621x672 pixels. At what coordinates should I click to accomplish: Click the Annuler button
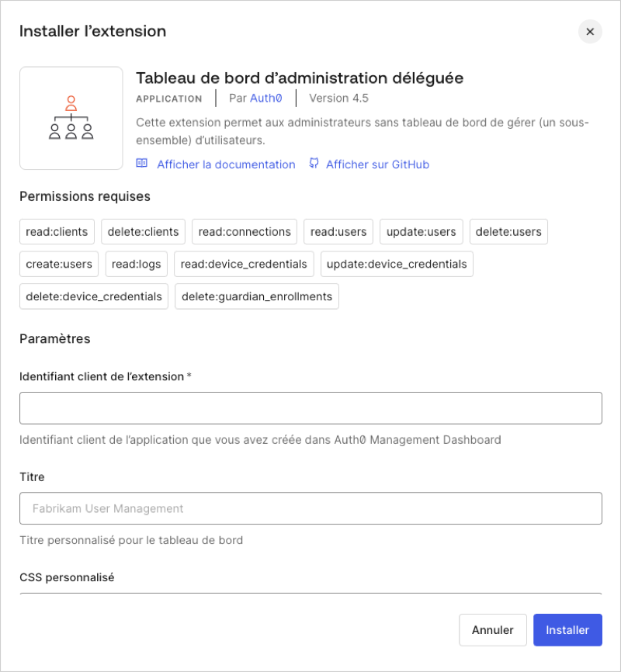coord(493,629)
